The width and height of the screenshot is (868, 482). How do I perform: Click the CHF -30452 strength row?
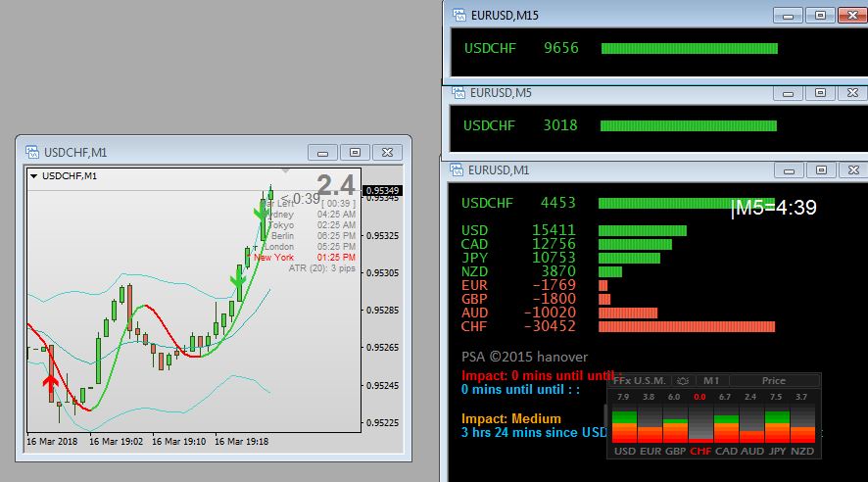(x=618, y=326)
